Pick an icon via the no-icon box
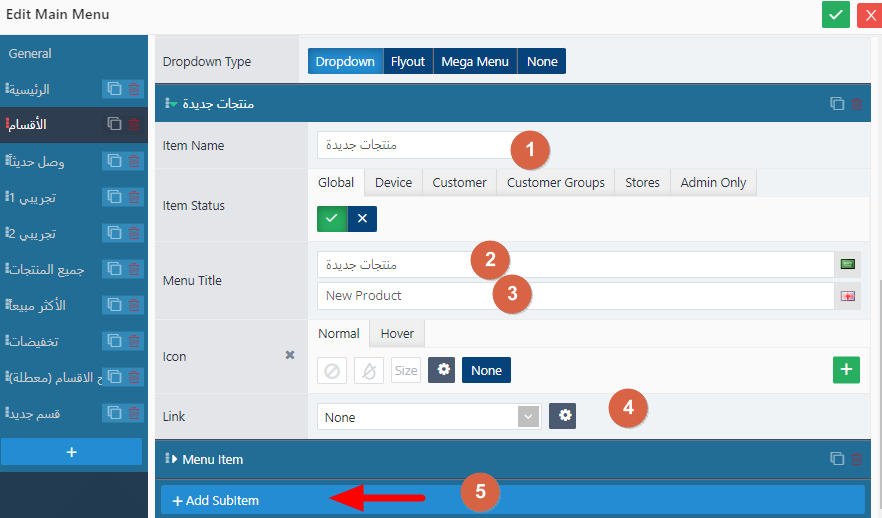Screen dimensions: 882x518 [332, 371]
